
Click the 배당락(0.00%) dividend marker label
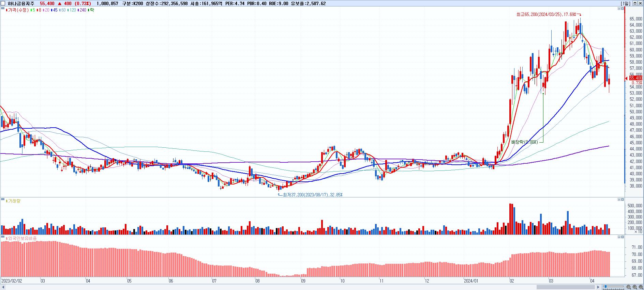[524, 142]
